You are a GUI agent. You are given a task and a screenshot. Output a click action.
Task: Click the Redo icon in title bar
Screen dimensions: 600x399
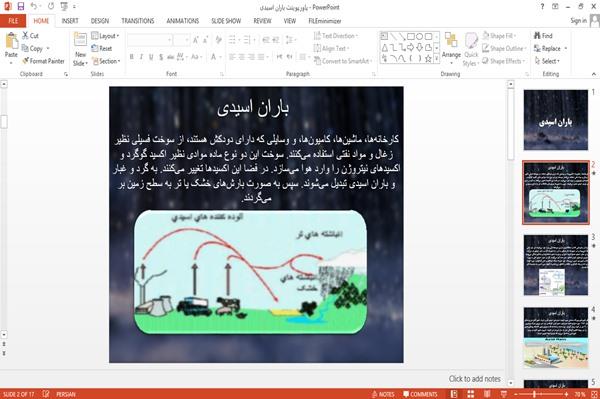[x=51, y=7]
